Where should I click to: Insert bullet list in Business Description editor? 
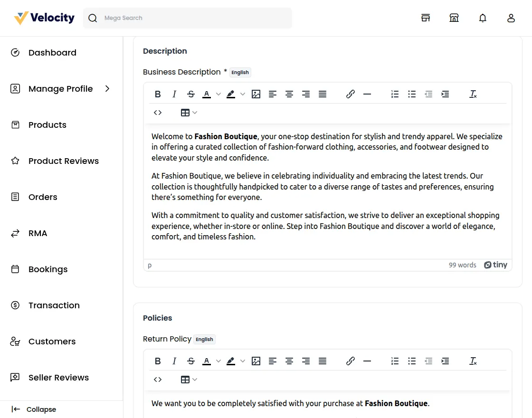point(411,94)
